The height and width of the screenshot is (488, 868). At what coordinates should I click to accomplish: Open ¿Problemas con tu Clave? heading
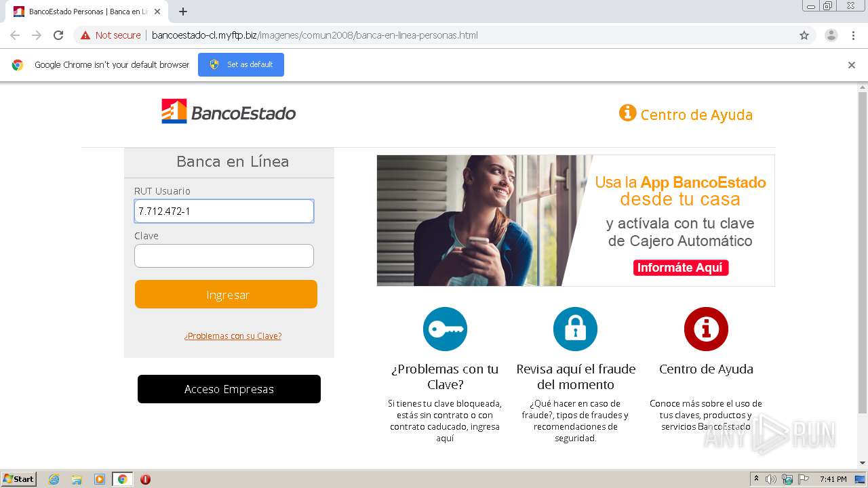[x=445, y=377]
